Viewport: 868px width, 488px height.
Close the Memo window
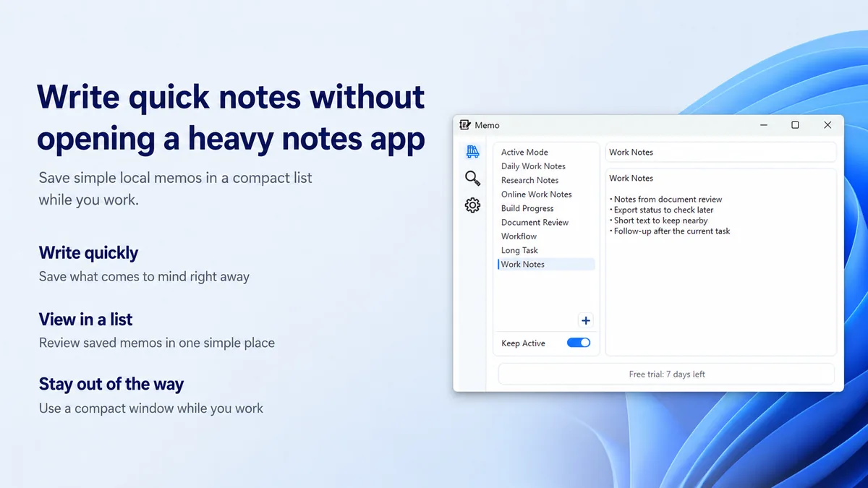tap(827, 125)
